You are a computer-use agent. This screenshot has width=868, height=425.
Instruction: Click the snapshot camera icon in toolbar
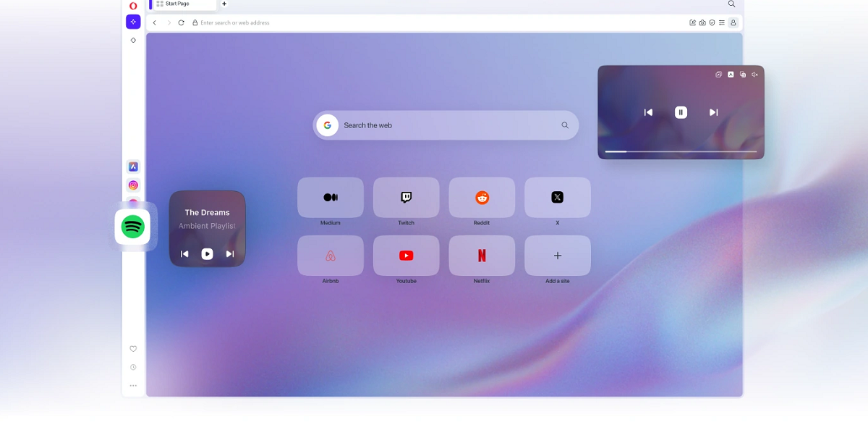point(702,23)
